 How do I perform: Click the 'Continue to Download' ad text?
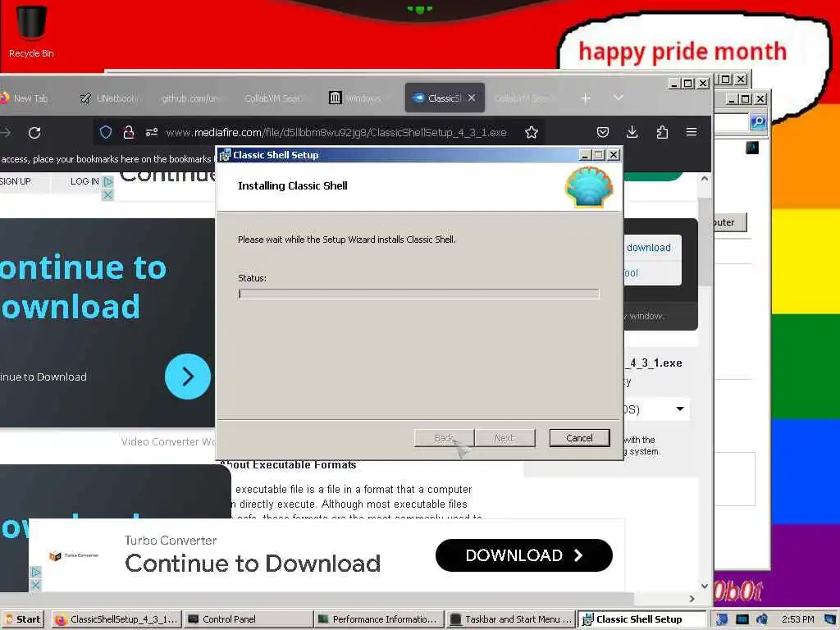[253, 564]
